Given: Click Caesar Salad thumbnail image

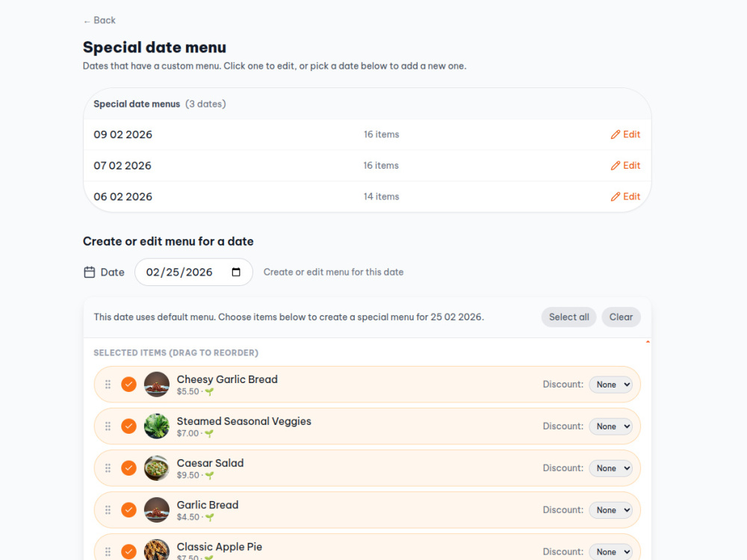Looking at the screenshot, I should pos(157,468).
